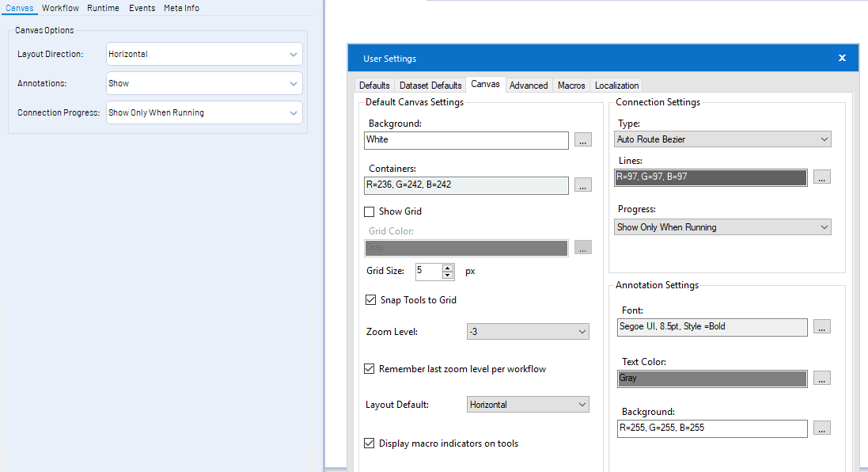Screen dimensions: 868x472
Task: Click the Background text field containing White
Action: coord(465,140)
